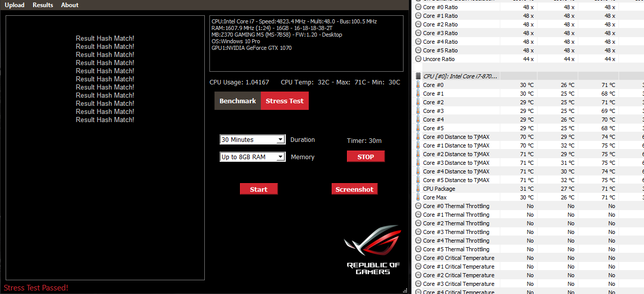644x294 pixels.
Task: Open the Upload menu
Action: click(x=15, y=5)
